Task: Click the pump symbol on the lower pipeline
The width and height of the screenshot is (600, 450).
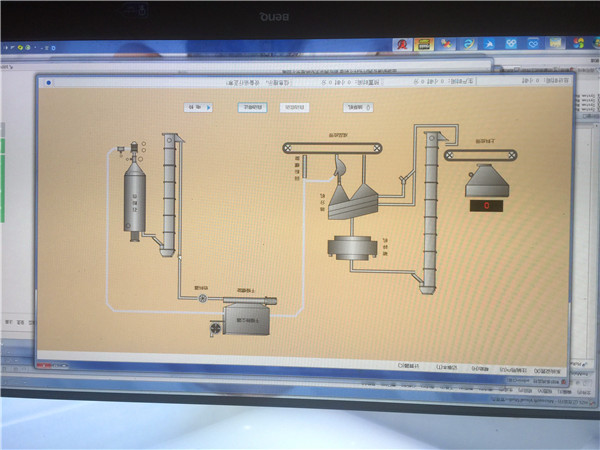Action: click(203, 297)
